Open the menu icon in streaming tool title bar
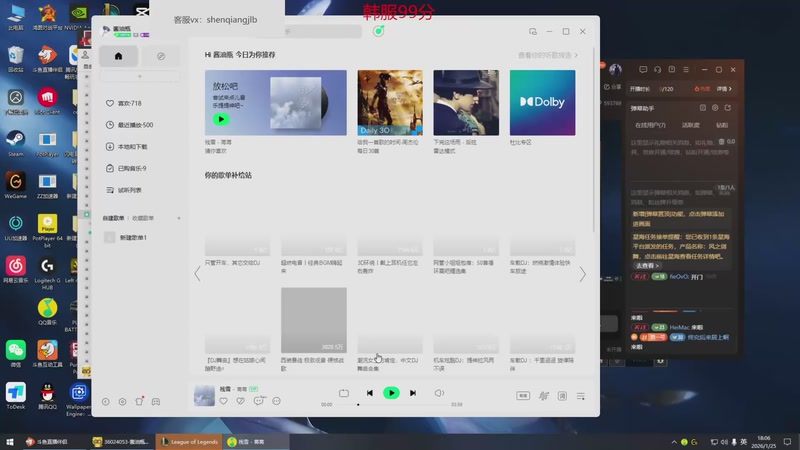 (x=686, y=69)
